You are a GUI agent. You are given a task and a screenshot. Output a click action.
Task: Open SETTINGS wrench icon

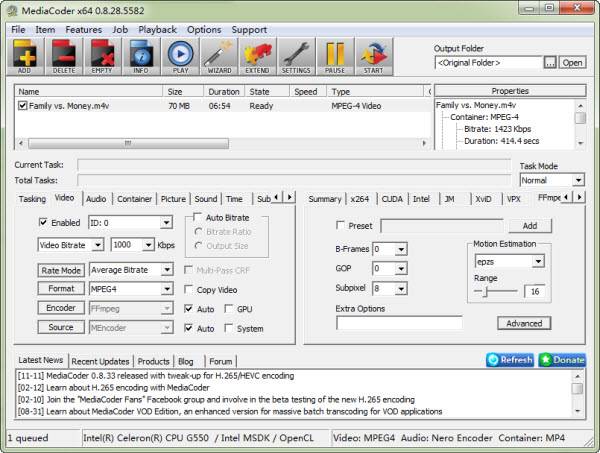tap(296, 56)
